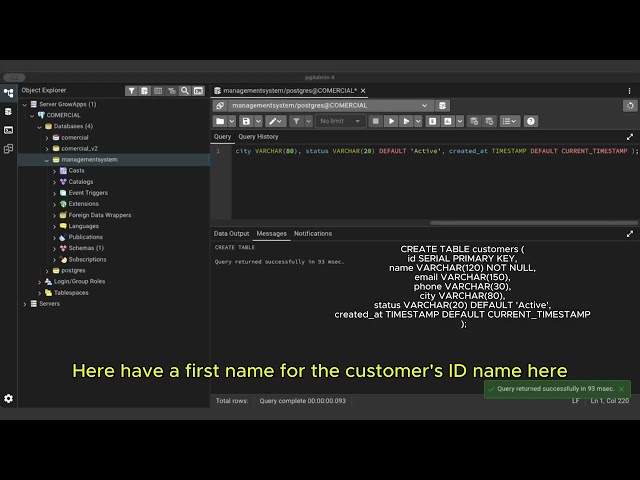Viewport: 640px width, 480px height.
Task: Open dropdown arrow next to Open File
Action: click(232, 121)
